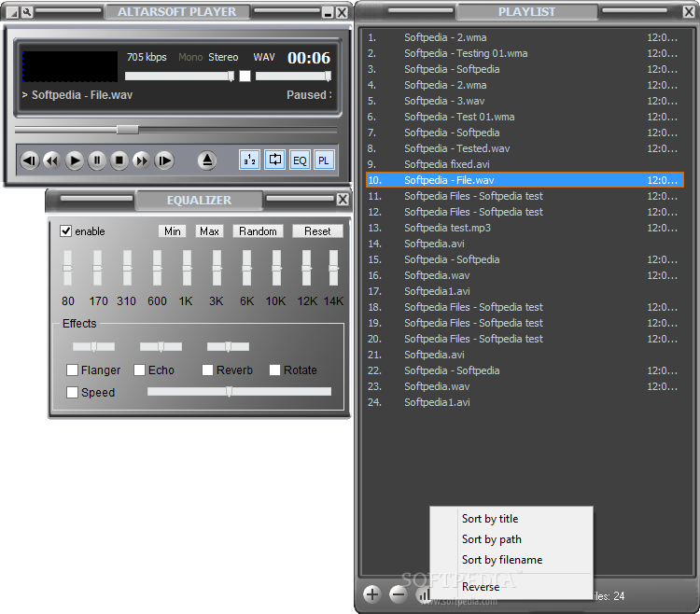
Task: Click the black visualization area
Action: click(x=70, y=66)
